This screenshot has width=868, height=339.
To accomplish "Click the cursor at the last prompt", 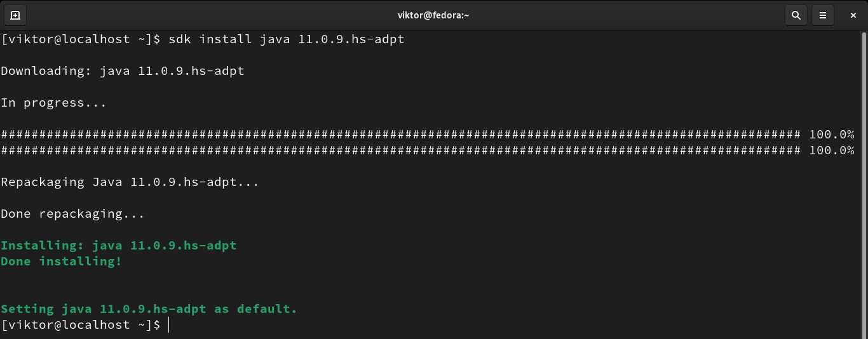I will click(x=169, y=325).
